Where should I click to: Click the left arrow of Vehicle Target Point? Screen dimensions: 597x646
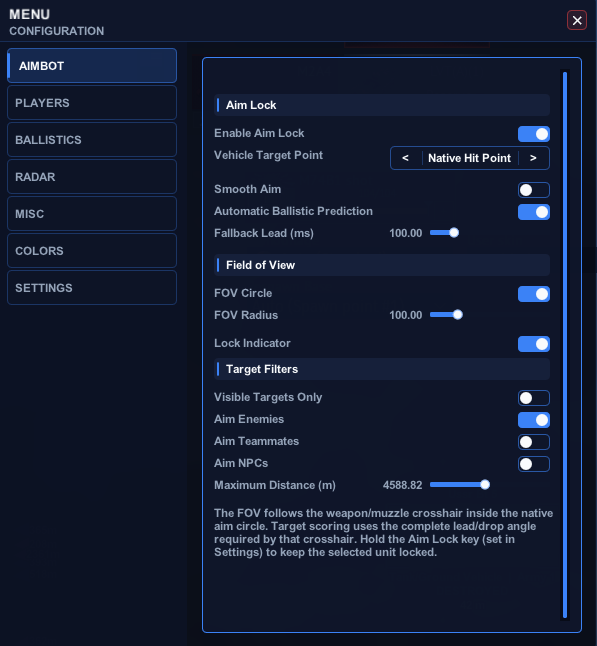405,158
